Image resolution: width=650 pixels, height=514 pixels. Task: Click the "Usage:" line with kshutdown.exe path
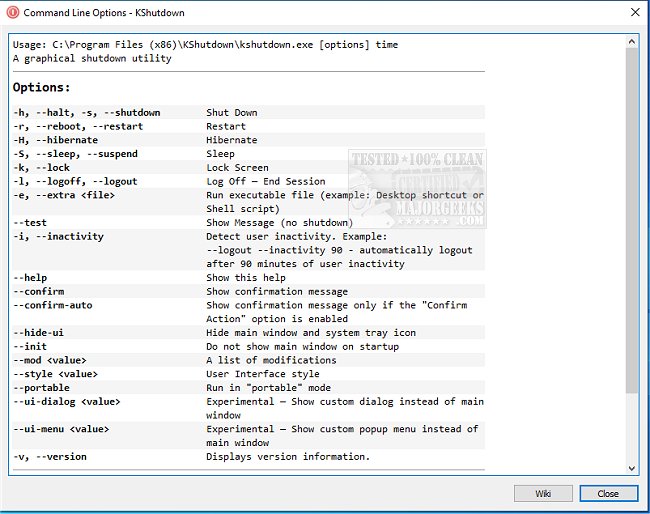click(206, 45)
